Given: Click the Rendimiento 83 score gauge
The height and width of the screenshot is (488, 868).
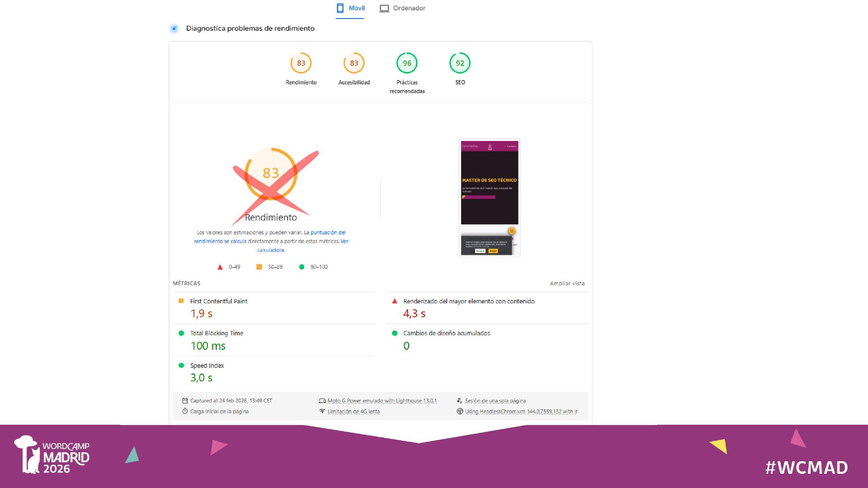Looking at the screenshot, I should [x=301, y=63].
